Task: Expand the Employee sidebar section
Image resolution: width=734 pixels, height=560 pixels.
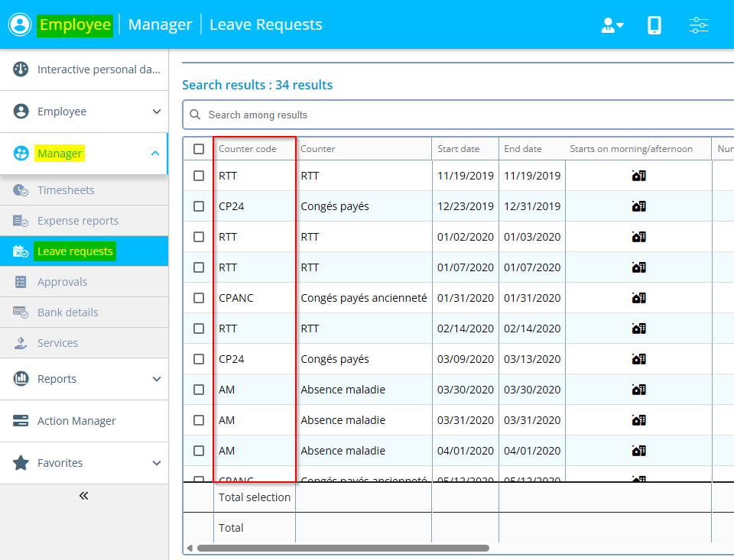Action: [x=156, y=112]
